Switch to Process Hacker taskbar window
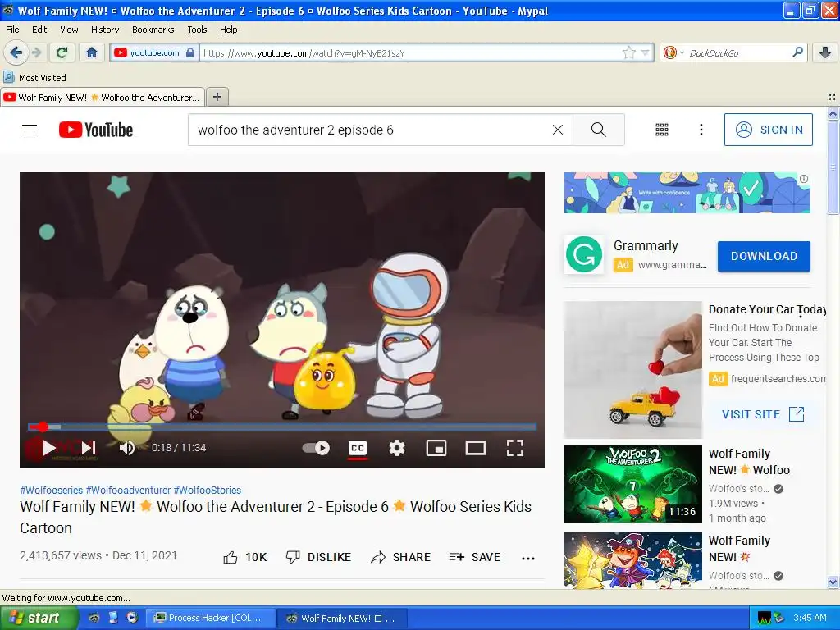Screen dimensions: 840x630 click(211, 618)
